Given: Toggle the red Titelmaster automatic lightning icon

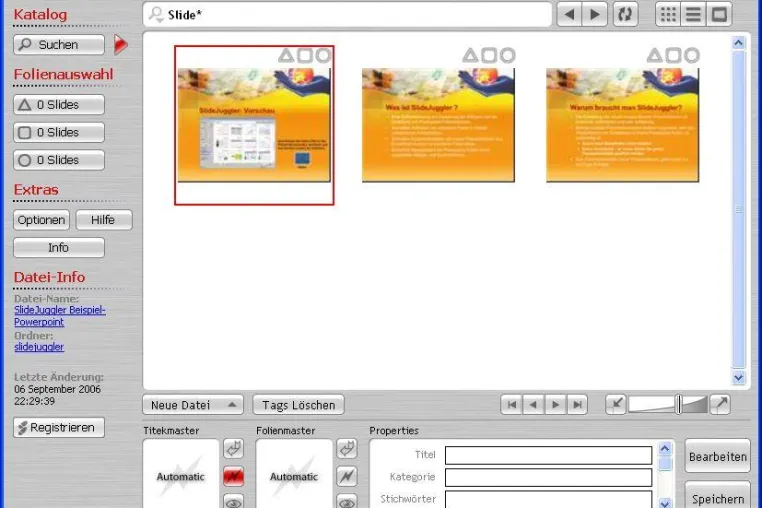Looking at the screenshot, I should pyautogui.click(x=234, y=476).
